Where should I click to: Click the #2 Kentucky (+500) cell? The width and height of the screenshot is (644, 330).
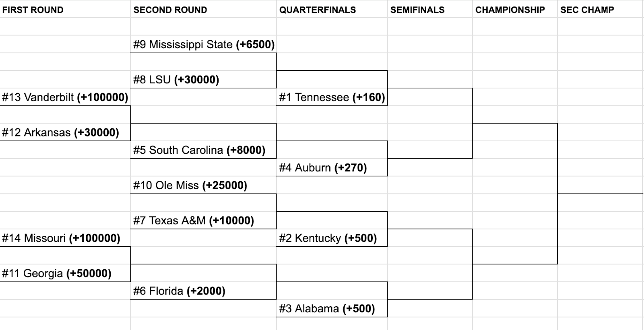(332, 238)
